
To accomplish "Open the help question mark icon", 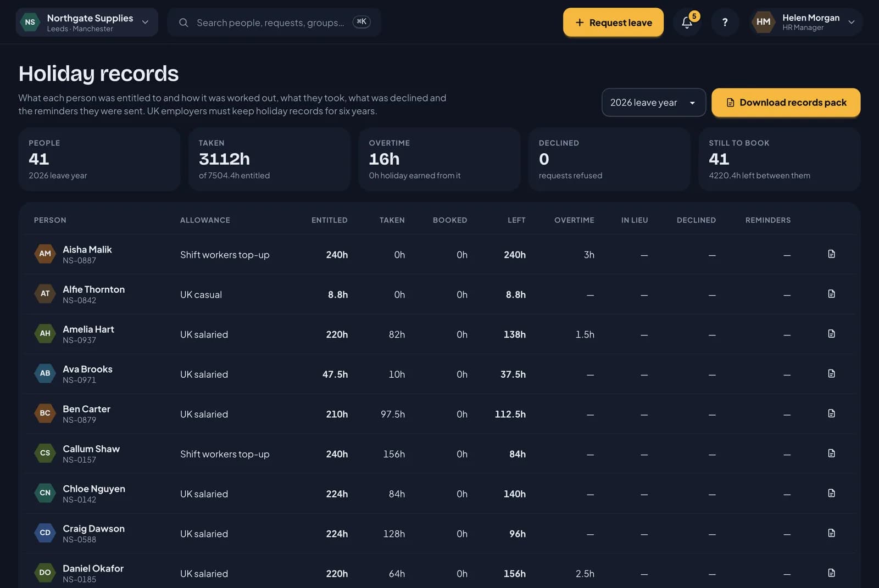I will pyautogui.click(x=725, y=22).
